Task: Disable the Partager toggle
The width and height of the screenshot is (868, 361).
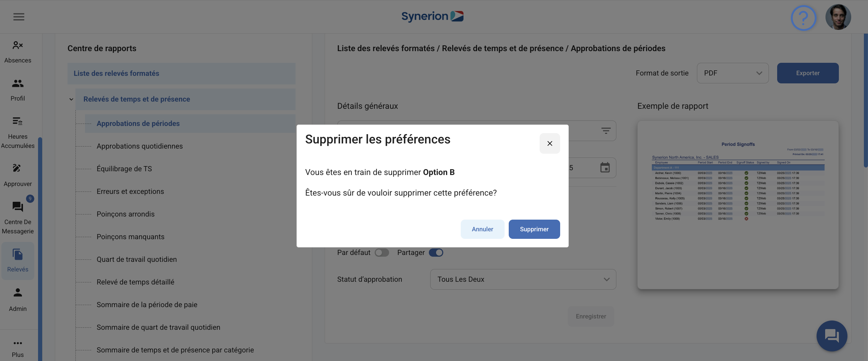Action: [x=436, y=253]
